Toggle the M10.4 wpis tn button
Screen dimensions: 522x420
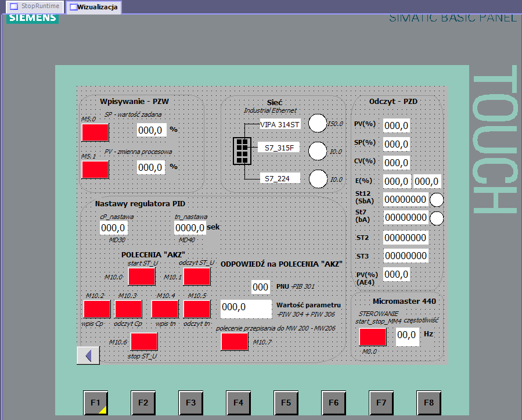tap(165, 309)
